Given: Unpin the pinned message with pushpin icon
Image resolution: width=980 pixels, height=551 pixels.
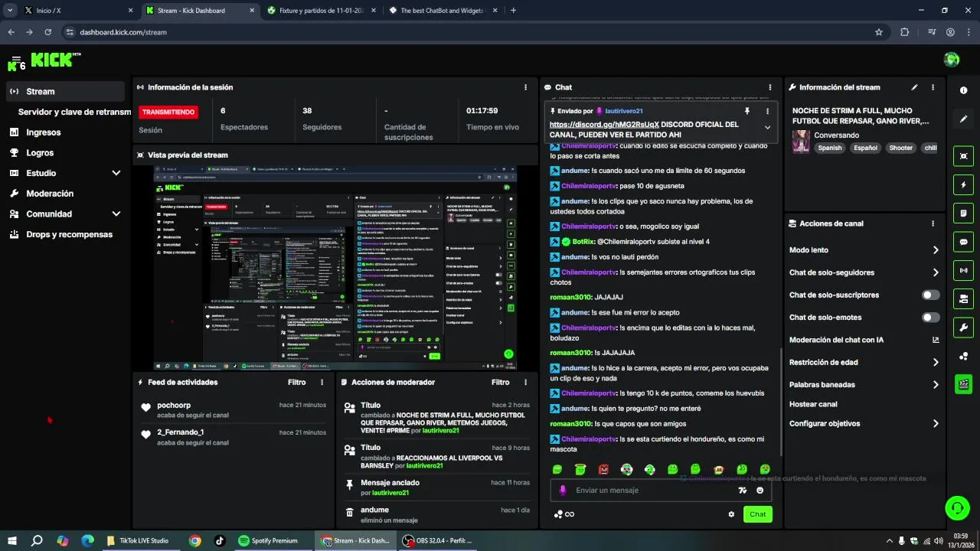Looking at the screenshot, I should point(747,111).
